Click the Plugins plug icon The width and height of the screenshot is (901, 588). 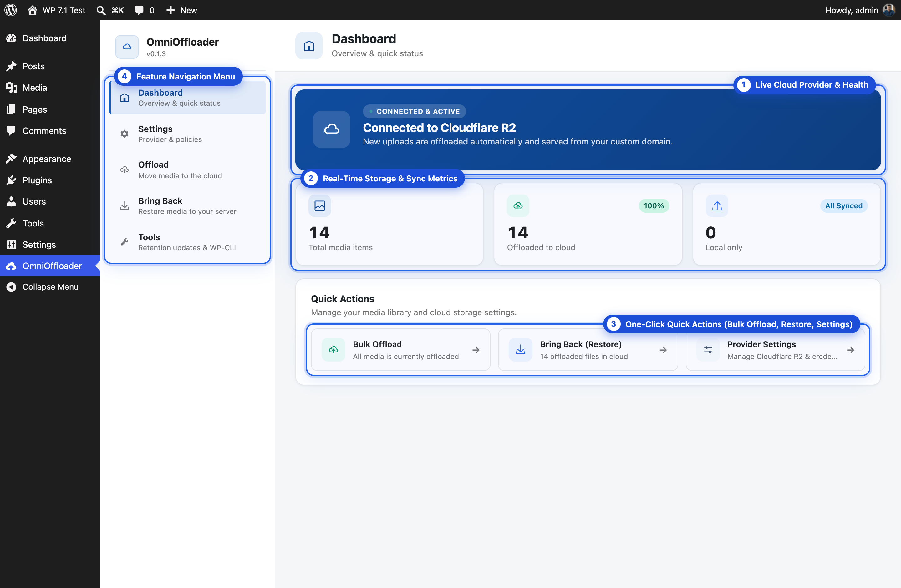11,180
